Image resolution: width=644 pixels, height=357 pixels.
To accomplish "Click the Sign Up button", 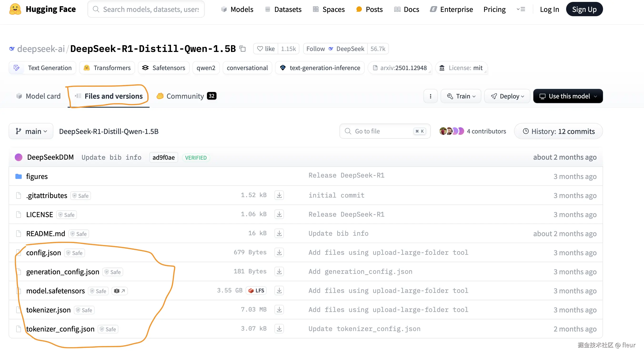I will [x=584, y=9].
